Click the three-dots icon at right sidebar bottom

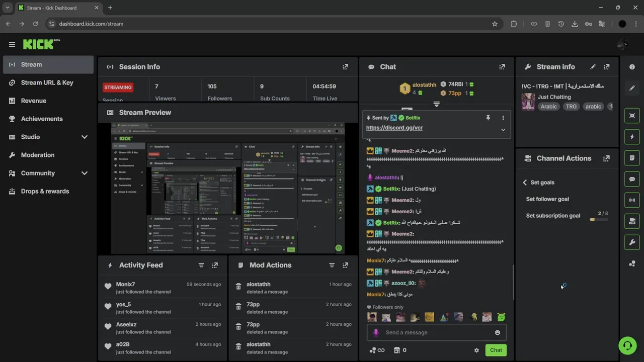click(x=632, y=263)
